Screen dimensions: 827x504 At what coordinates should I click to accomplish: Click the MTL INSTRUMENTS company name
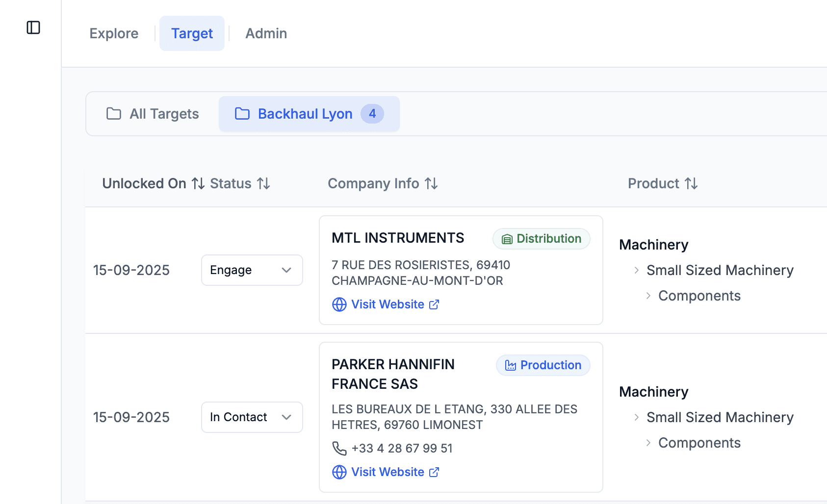(398, 238)
